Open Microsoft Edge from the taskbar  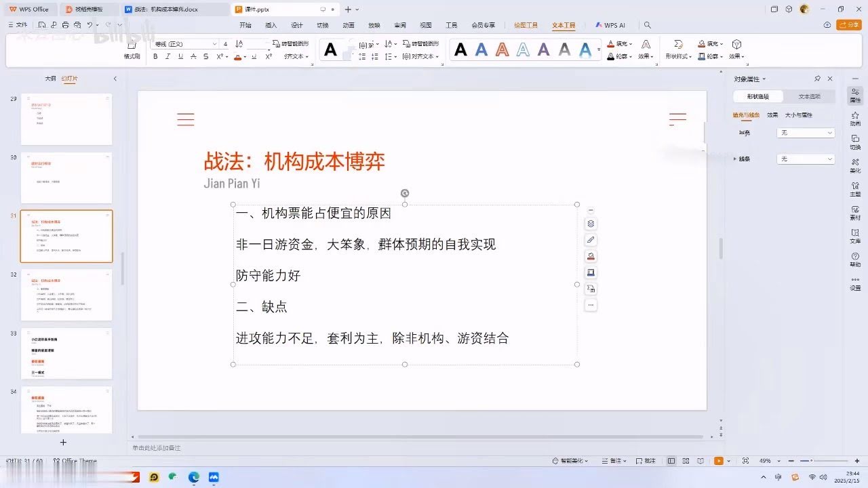coord(193,477)
